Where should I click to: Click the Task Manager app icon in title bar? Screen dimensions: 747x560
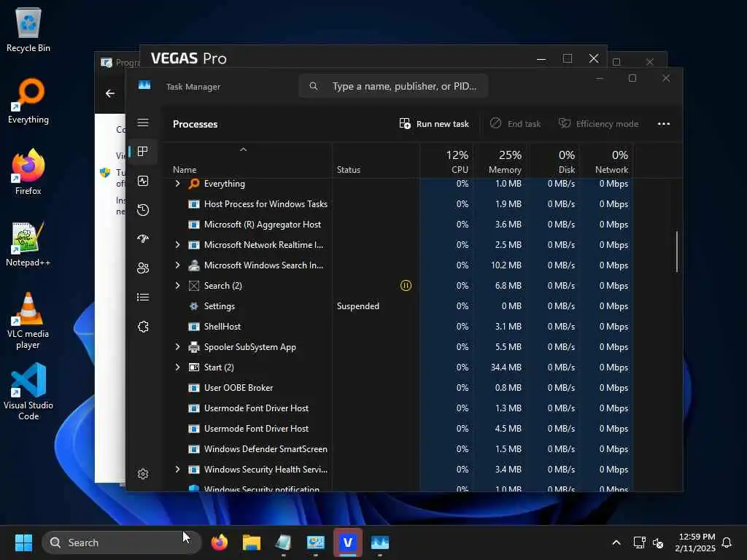click(x=144, y=85)
